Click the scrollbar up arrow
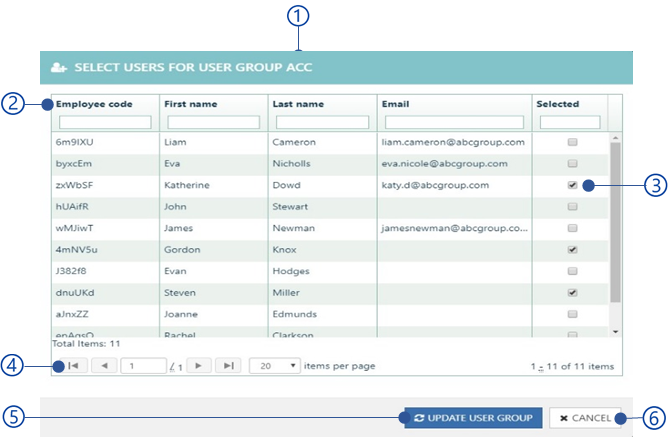This screenshot has width=668, height=437. coord(615,138)
